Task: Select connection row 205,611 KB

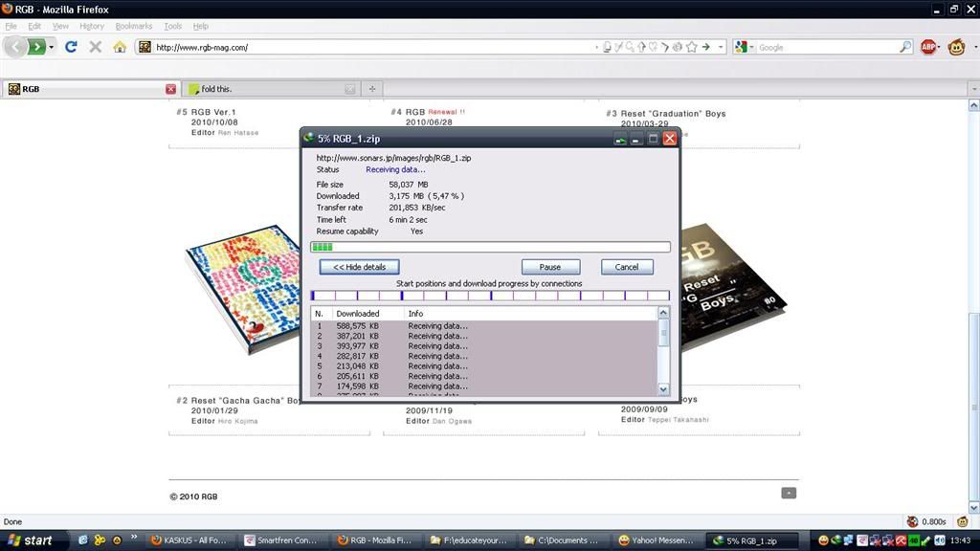Action: [x=483, y=376]
